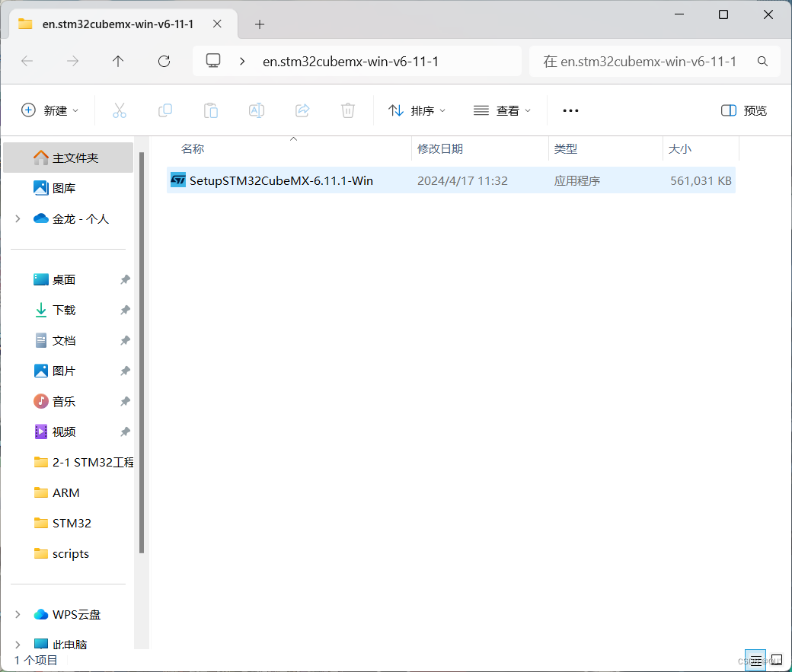Click the ST logo file icon

pyautogui.click(x=177, y=180)
